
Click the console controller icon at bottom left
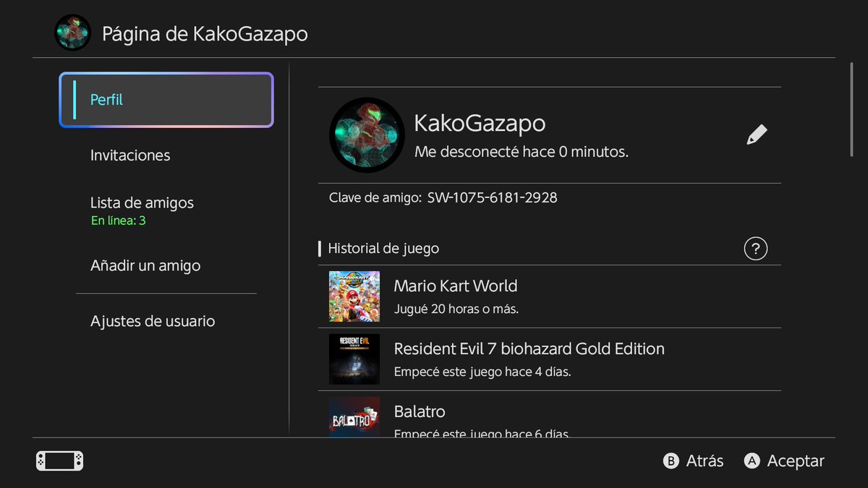tap(60, 461)
